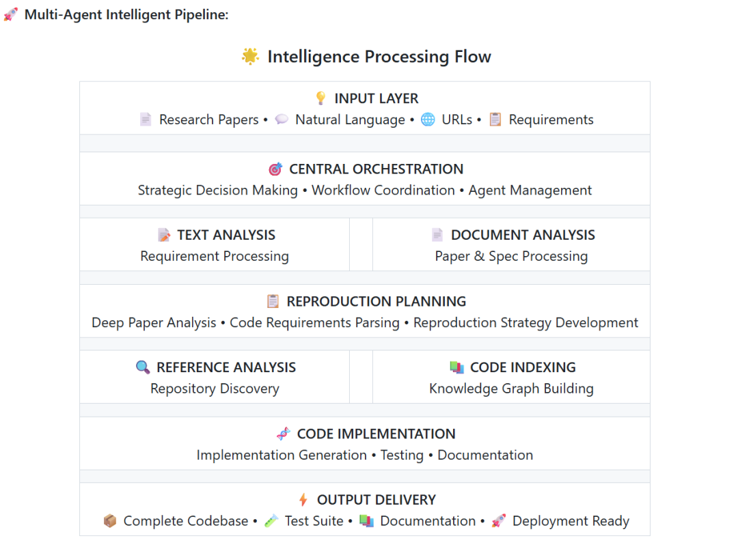Click the DOCUMENT ANALYSIS heading
This screenshot has width=738, height=560.
tap(523, 235)
